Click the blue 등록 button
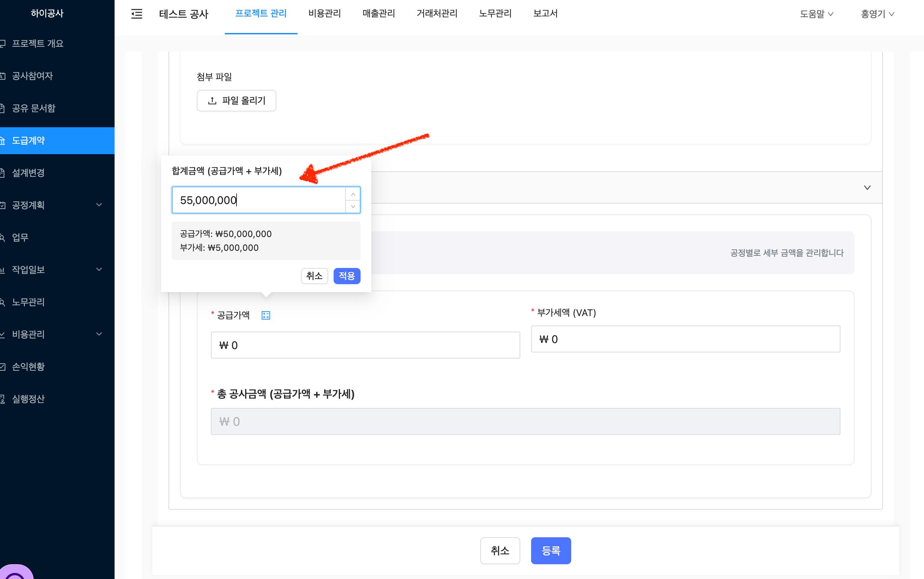The image size is (924, 579). pyautogui.click(x=551, y=550)
